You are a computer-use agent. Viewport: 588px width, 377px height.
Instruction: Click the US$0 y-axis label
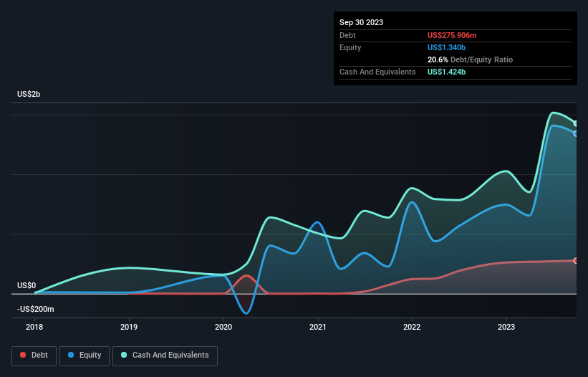(26, 285)
